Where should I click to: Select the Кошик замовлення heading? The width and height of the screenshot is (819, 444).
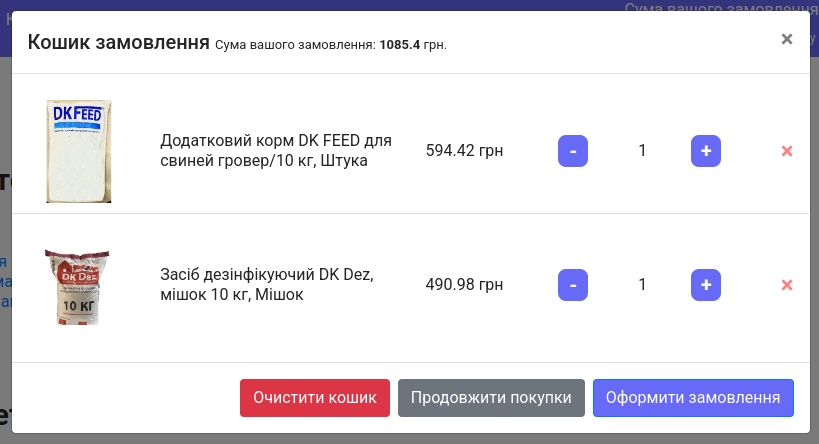[x=119, y=42]
